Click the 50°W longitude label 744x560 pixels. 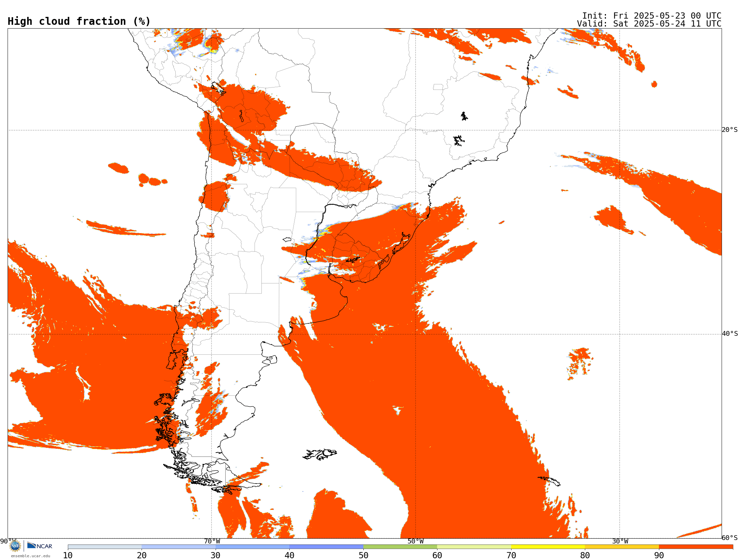coord(415,541)
